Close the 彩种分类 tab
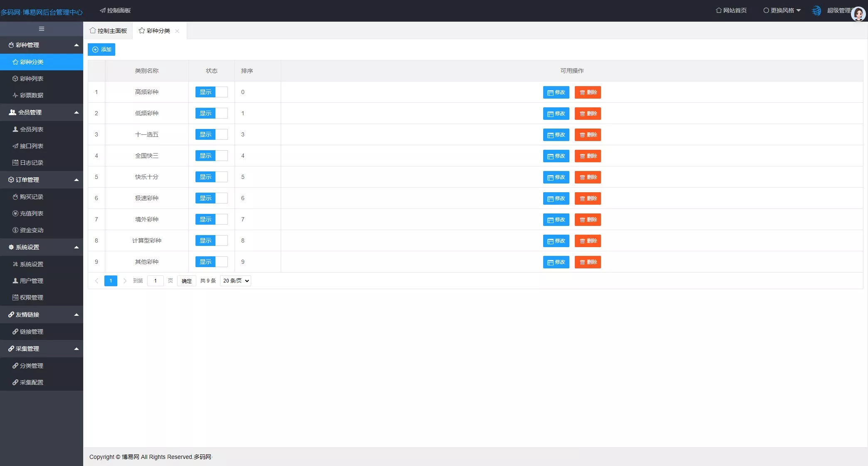 pyautogui.click(x=177, y=31)
